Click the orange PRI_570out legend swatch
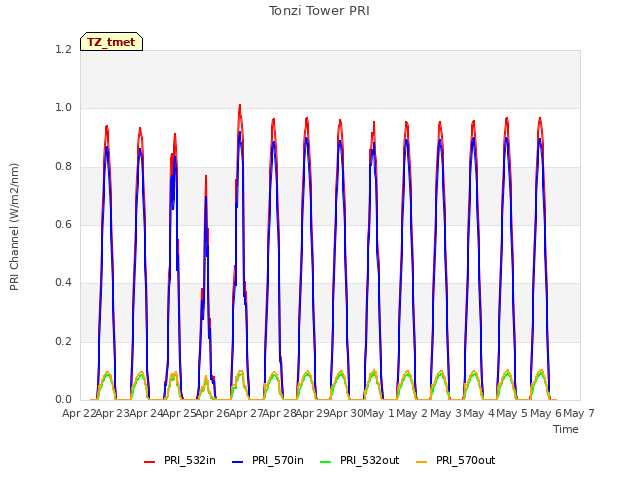The height and width of the screenshot is (480, 640). pos(422,462)
